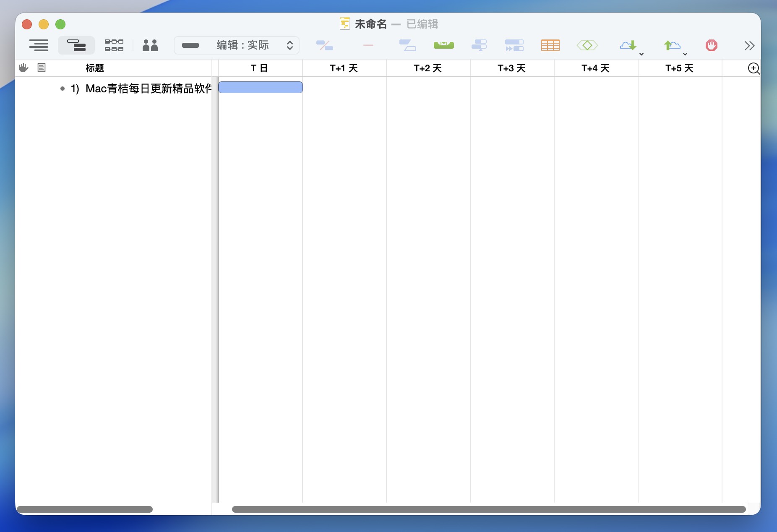Click the blue task bar in Gantt chart

tap(260, 87)
